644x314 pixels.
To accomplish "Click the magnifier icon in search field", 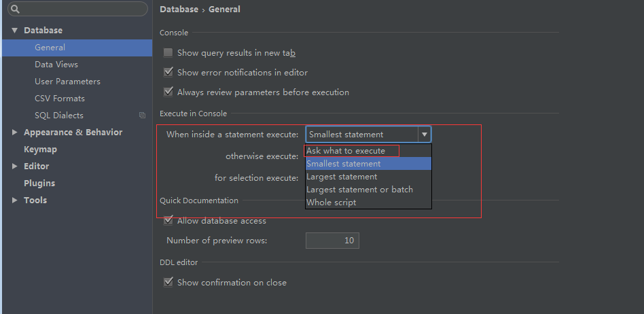I will pos(15,9).
